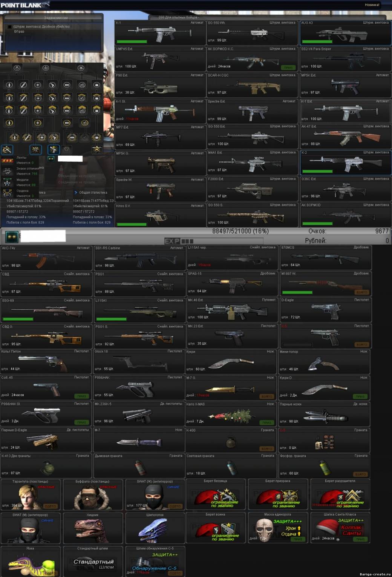
Task: Choose the SS1-R5 Carbine
Action: [x=139, y=258]
